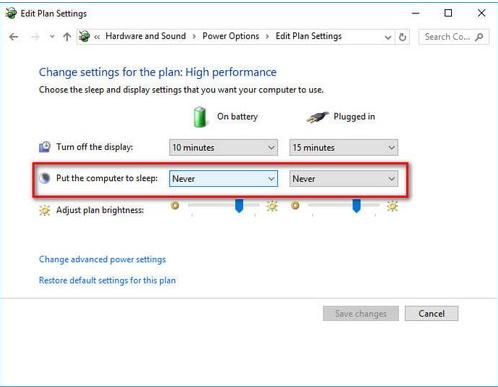
Task: Open the recent locations chevron
Action: pos(52,36)
